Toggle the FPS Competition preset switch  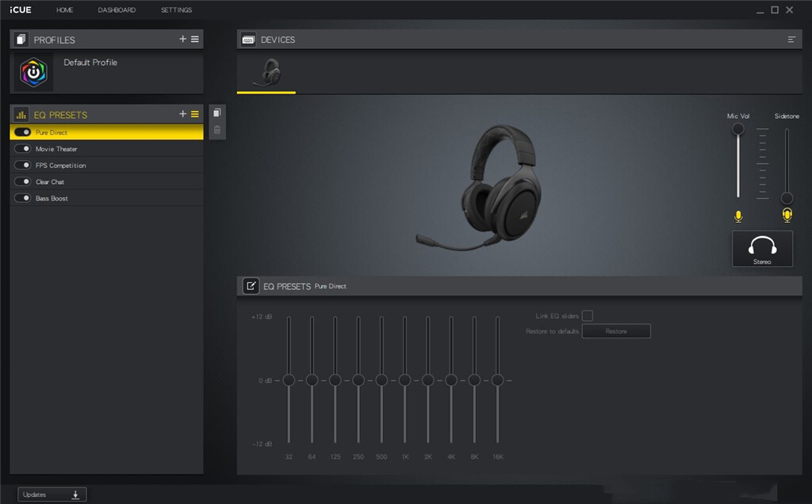(x=22, y=165)
